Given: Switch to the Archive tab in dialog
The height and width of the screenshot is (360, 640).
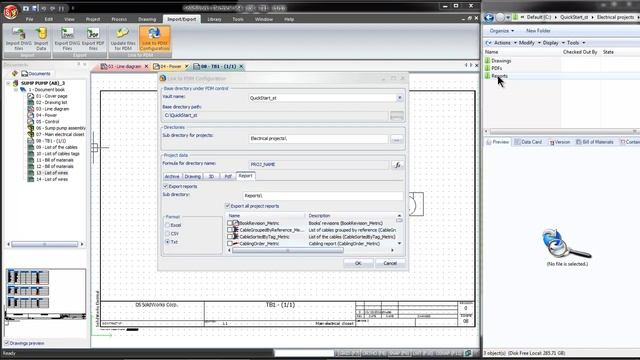Looking at the screenshot, I should click(172, 176).
